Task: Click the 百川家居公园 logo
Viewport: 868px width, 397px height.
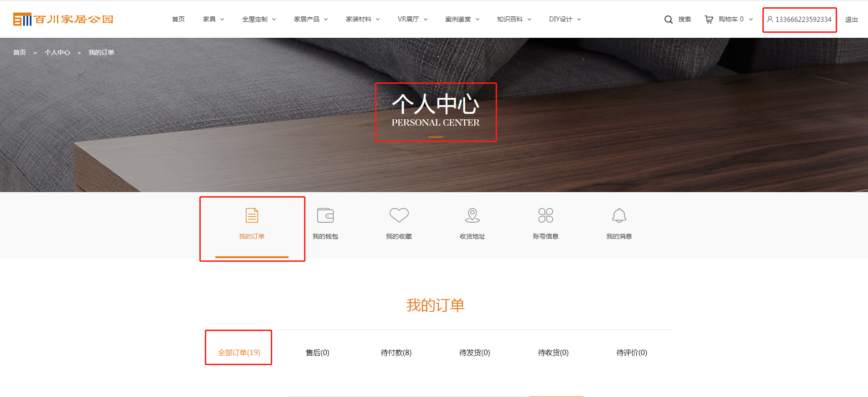Action: [63, 19]
